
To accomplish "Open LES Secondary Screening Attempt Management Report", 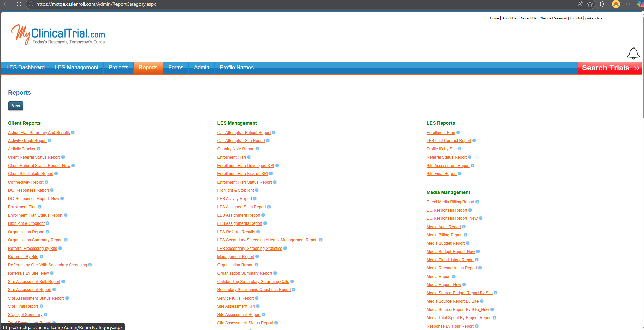I will [x=267, y=240].
